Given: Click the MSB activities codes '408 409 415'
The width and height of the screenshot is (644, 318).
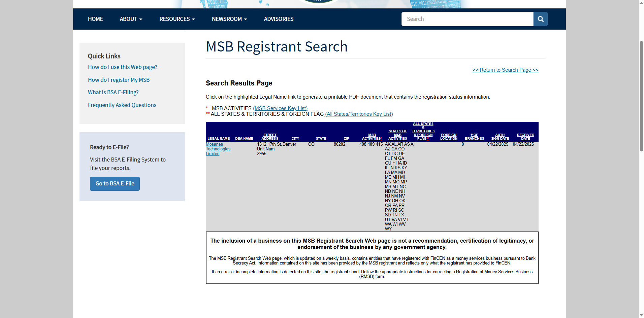Looking at the screenshot, I should pyautogui.click(x=371, y=144).
